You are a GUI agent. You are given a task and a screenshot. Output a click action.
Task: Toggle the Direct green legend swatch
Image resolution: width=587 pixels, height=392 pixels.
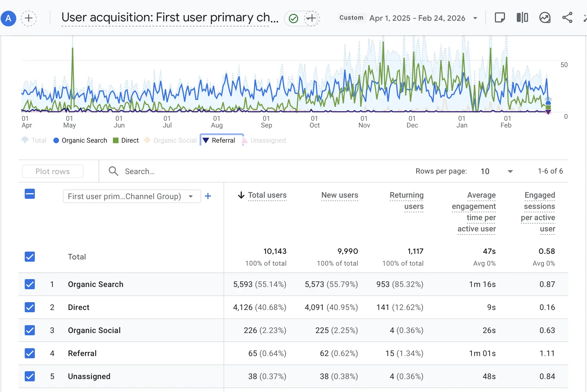coord(116,140)
